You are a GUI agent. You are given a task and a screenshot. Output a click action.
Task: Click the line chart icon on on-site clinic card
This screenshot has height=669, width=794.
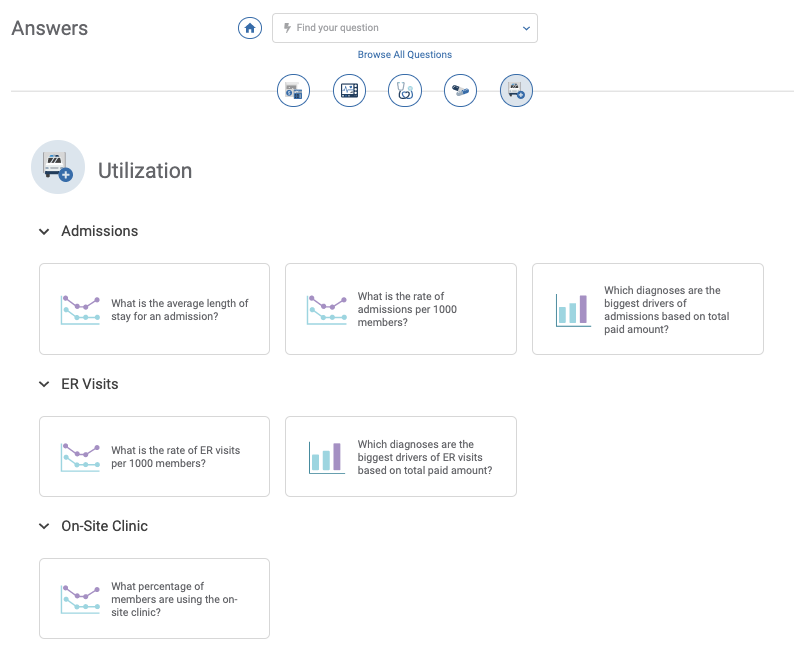pyautogui.click(x=80, y=600)
